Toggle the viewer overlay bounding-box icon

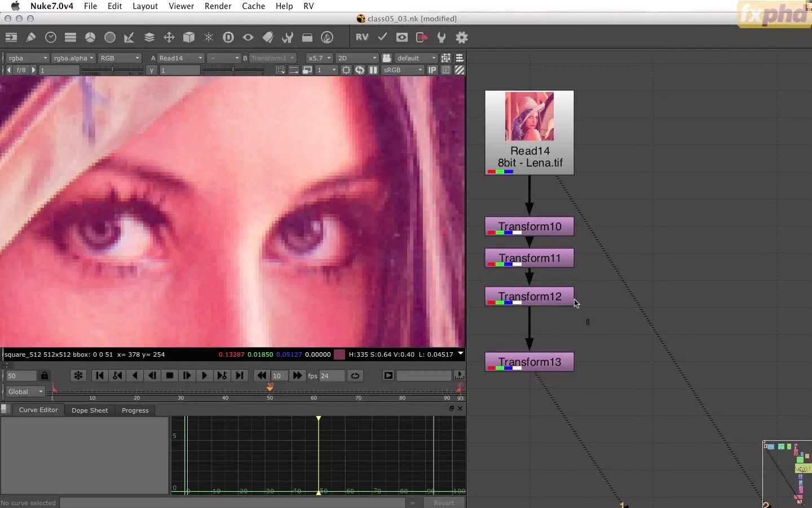(x=445, y=58)
